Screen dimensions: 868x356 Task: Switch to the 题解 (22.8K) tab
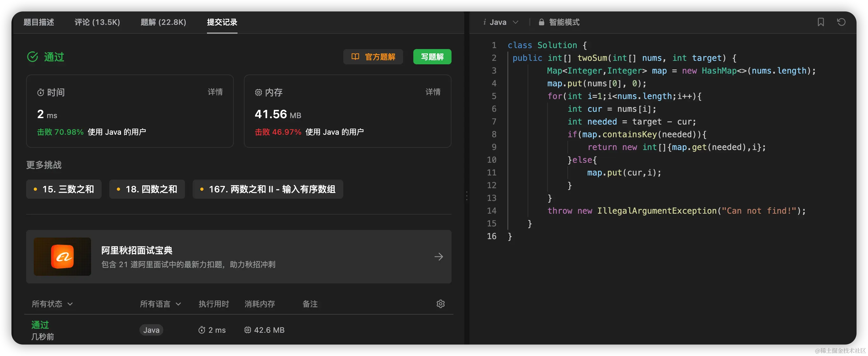click(163, 22)
